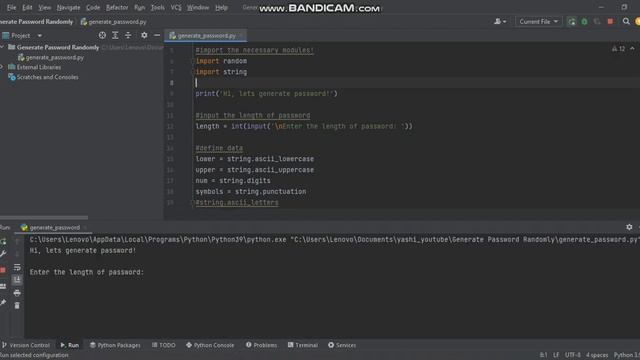Click the code line 'import random'

tap(221, 61)
